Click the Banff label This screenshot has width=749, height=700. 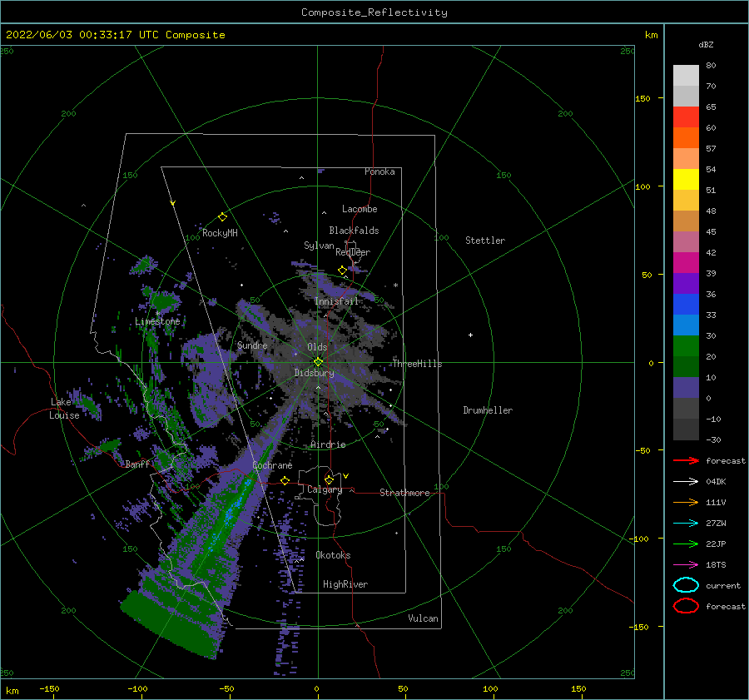(137, 464)
